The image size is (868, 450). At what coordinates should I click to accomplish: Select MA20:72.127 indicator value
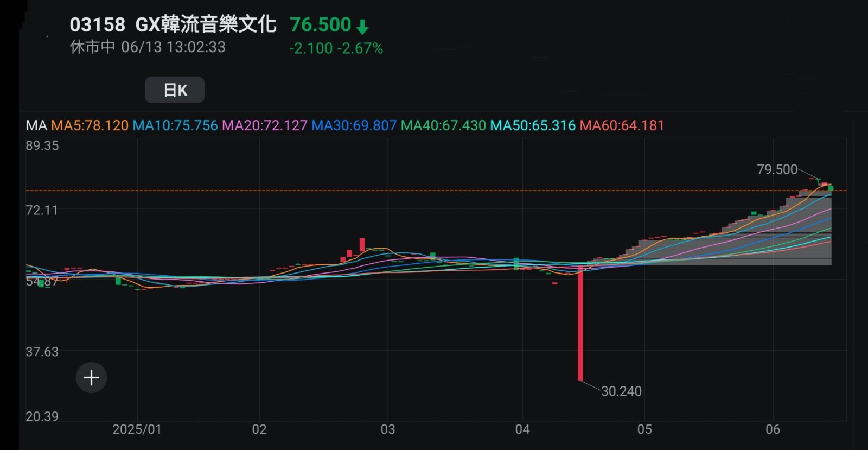[265, 125]
